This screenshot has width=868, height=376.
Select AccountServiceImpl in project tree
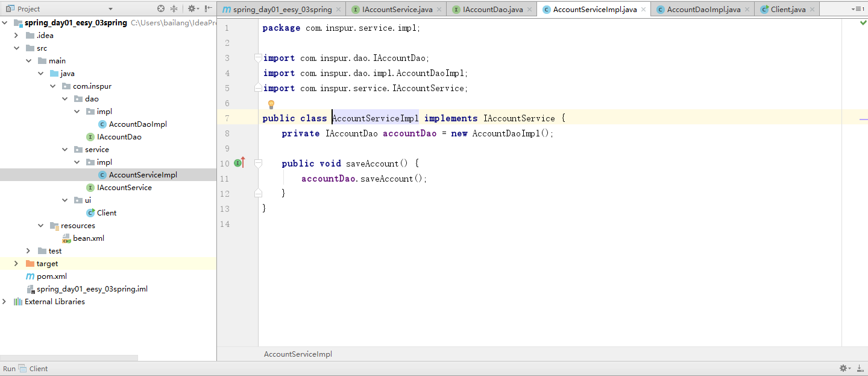point(143,175)
